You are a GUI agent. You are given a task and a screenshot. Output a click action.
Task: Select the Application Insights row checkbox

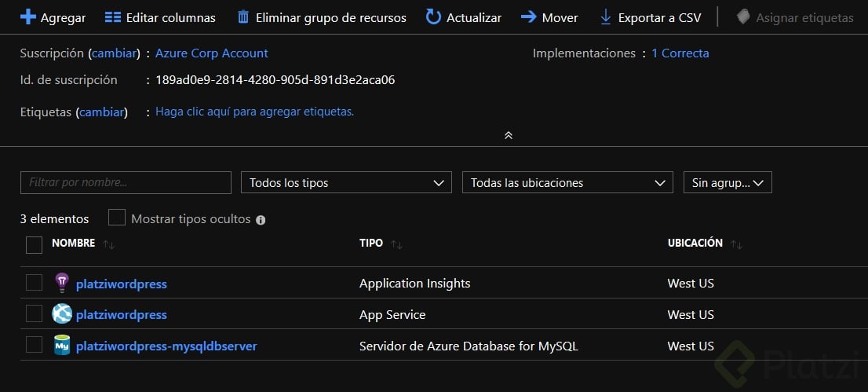(x=35, y=283)
